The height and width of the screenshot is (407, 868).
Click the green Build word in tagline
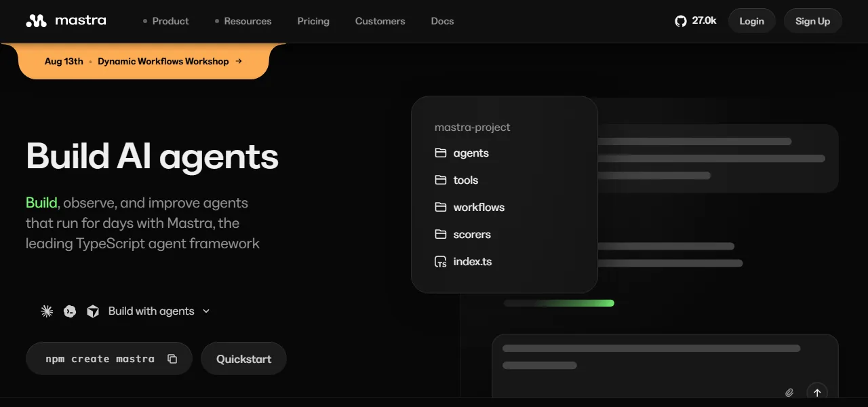[x=41, y=203]
